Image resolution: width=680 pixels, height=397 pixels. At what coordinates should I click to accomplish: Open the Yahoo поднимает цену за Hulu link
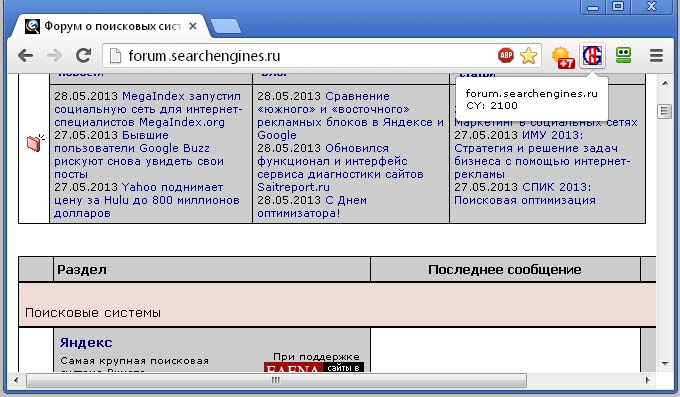[147, 200]
